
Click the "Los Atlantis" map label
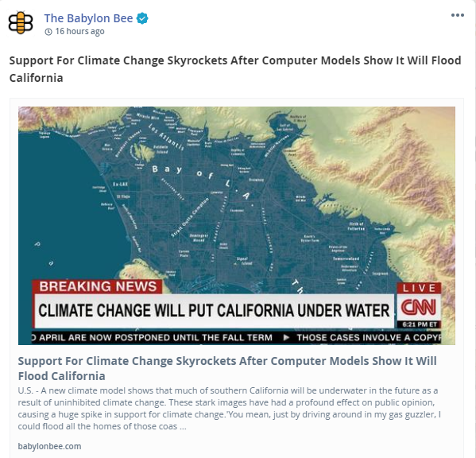click(166, 137)
